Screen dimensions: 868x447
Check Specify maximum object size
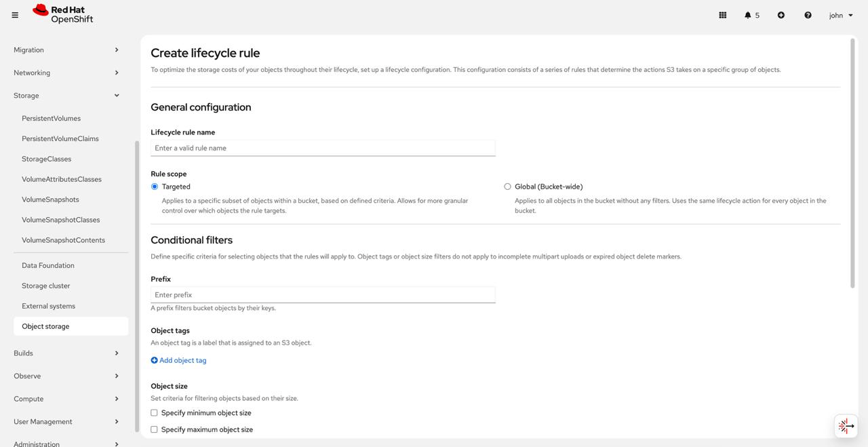click(x=154, y=429)
